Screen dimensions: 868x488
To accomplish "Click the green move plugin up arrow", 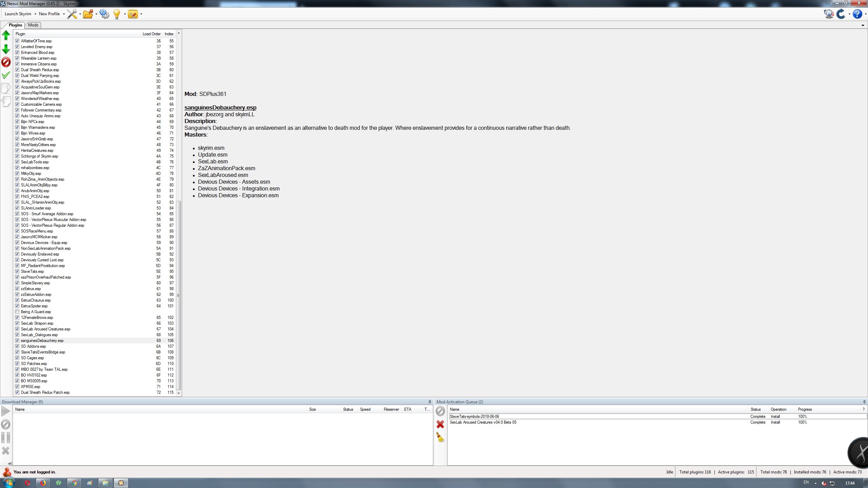I will pos(6,35).
